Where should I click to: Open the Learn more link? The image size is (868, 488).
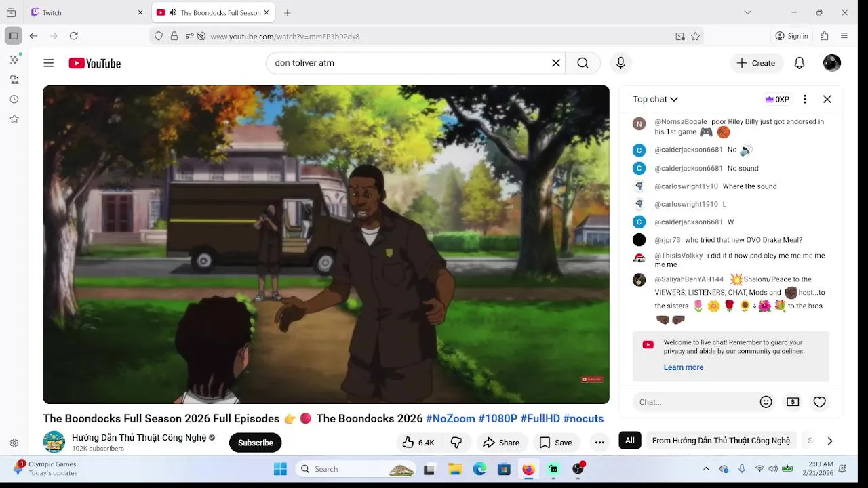pos(684,367)
